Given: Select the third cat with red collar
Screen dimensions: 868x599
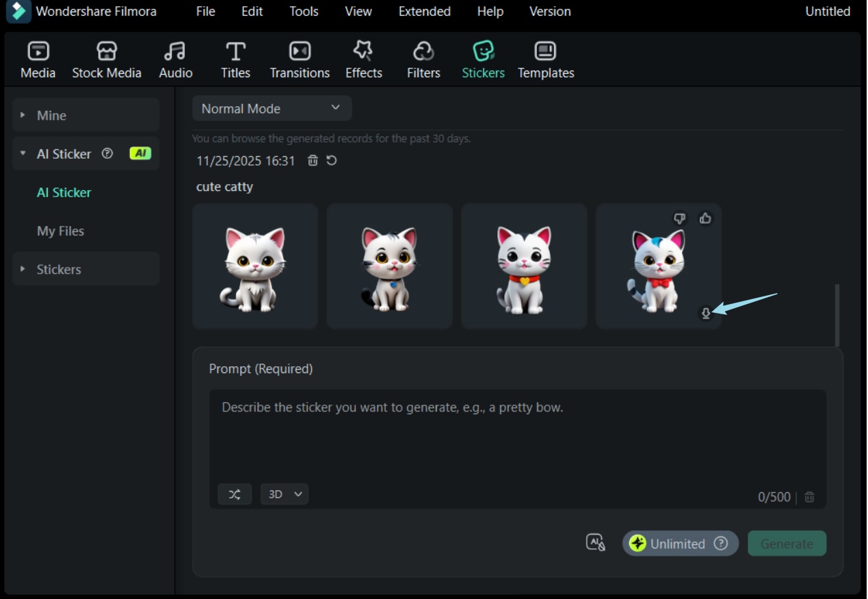Looking at the screenshot, I should pyautogui.click(x=524, y=266).
